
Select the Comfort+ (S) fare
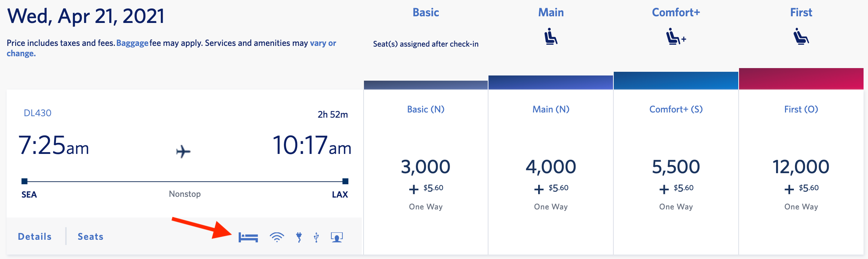(675, 166)
